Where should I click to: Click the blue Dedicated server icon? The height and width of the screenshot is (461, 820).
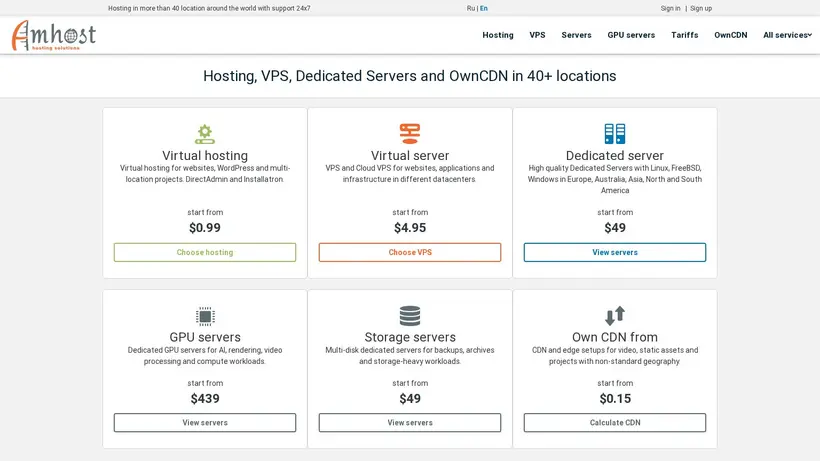point(614,134)
